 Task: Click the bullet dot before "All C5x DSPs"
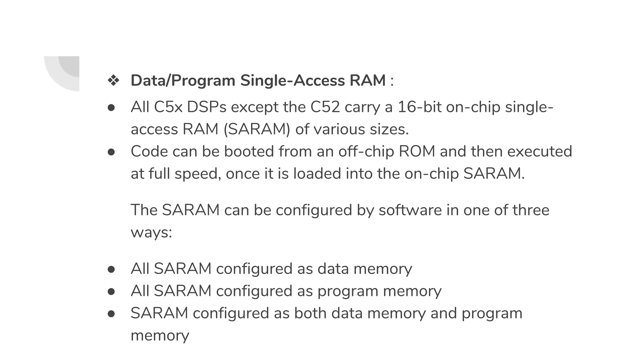(x=111, y=108)
